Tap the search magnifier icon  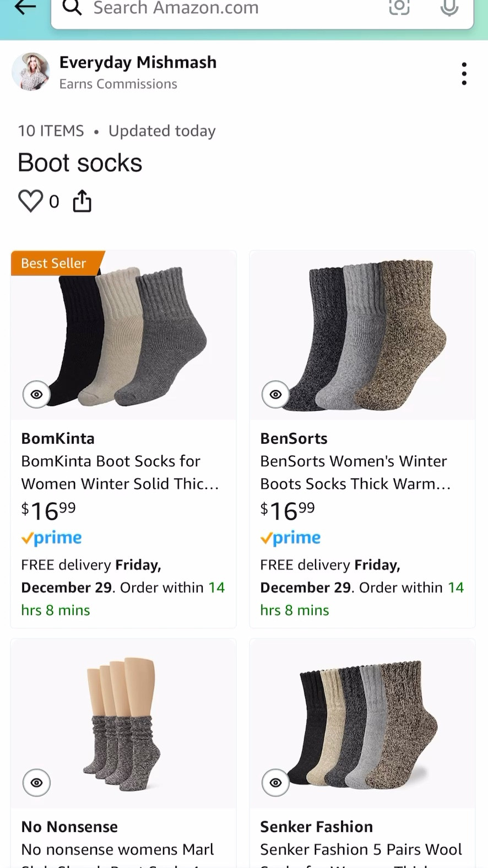(72, 7)
